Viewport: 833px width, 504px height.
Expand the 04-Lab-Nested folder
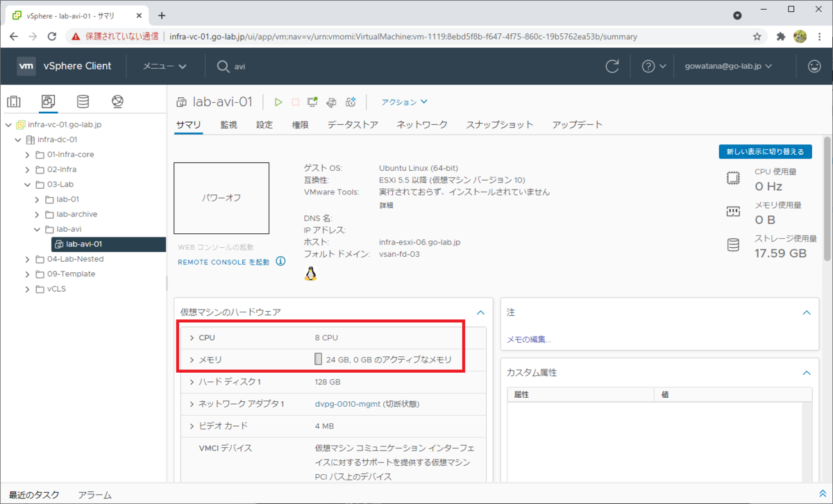[x=28, y=259]
